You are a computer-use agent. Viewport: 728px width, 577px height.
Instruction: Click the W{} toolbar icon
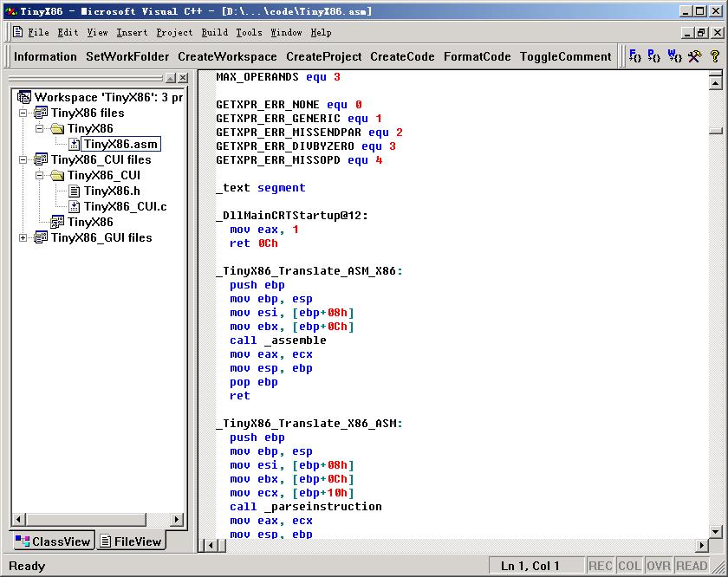pyautogui.click(x=674, y=56)
